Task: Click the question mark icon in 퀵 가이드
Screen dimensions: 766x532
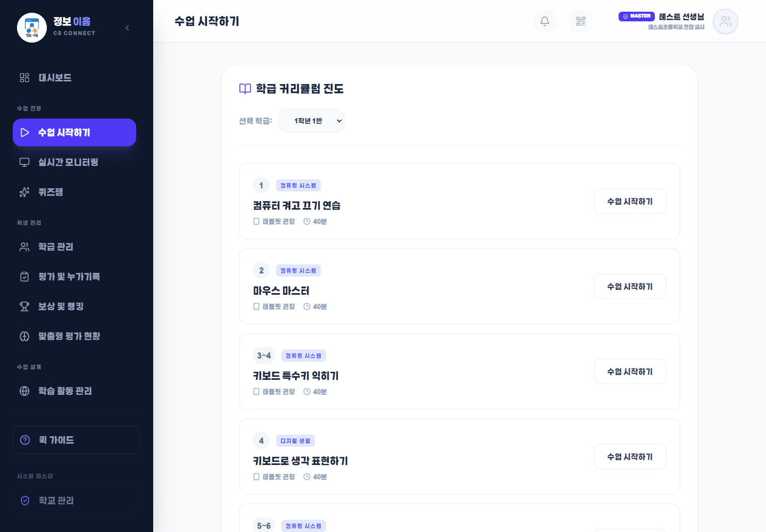Action: point(25,440)
